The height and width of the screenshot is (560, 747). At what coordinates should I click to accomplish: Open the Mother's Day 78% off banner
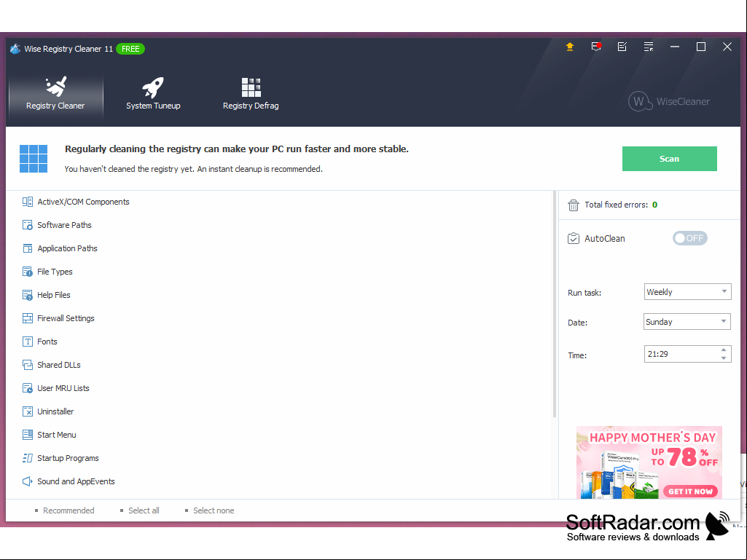pyautogui.click(x=649, y=462)
